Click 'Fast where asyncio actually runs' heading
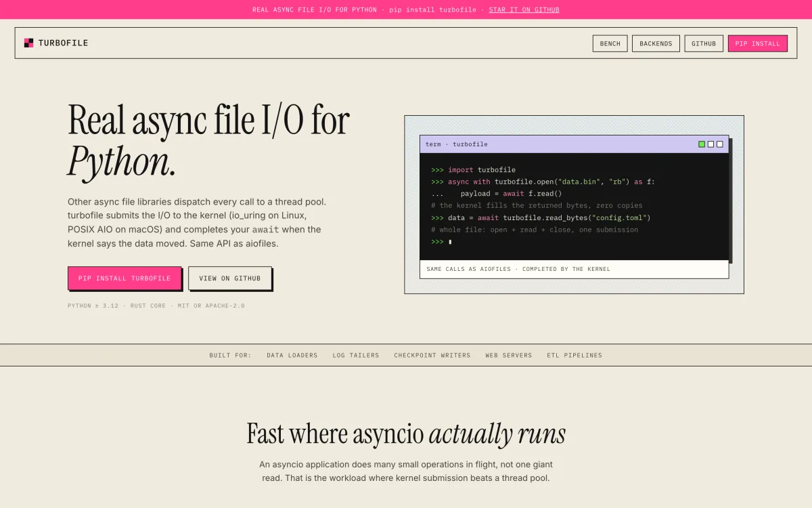This screenshot has height=508, width=812. point(406,433)
